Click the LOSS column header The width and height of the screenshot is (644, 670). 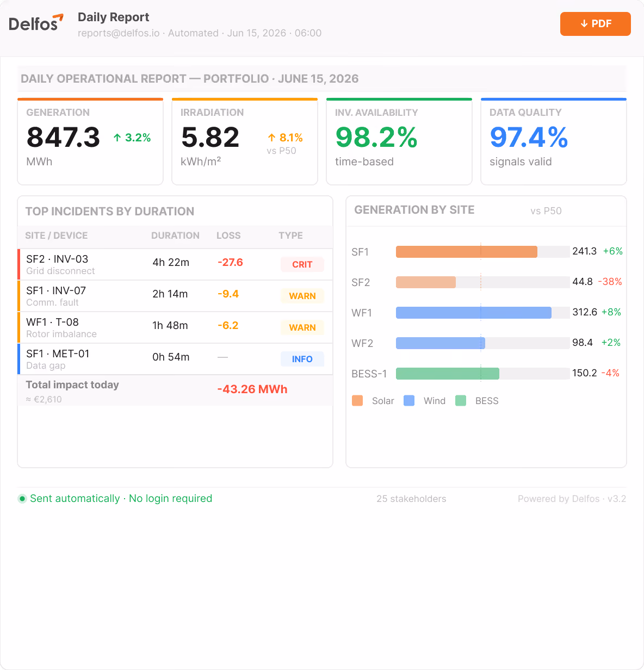pyautogui.click(x=228, y=235)
